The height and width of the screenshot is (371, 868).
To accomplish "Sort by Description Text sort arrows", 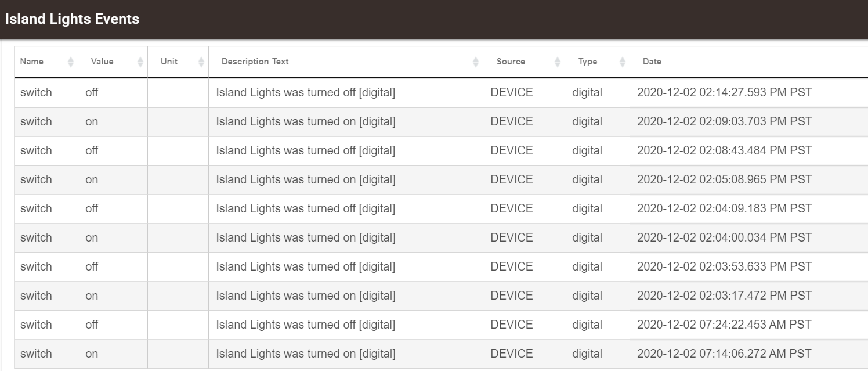I will click(476, 62).
